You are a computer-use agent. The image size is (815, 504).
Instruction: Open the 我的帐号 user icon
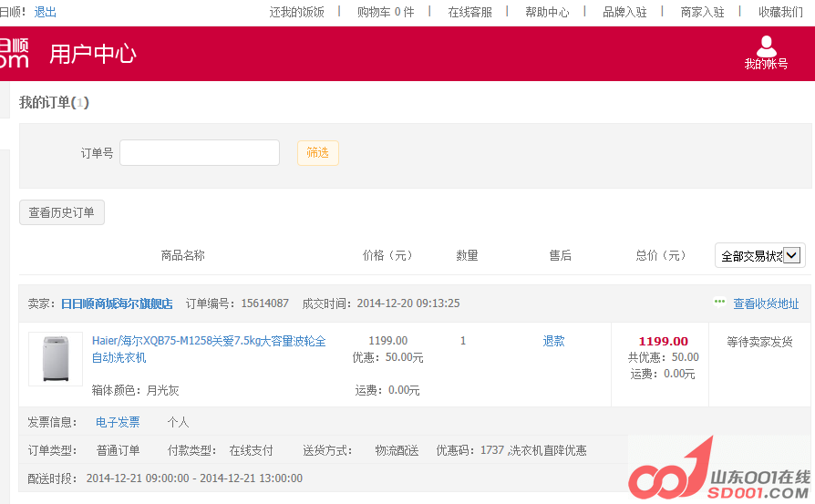click(x=766, y=53)
